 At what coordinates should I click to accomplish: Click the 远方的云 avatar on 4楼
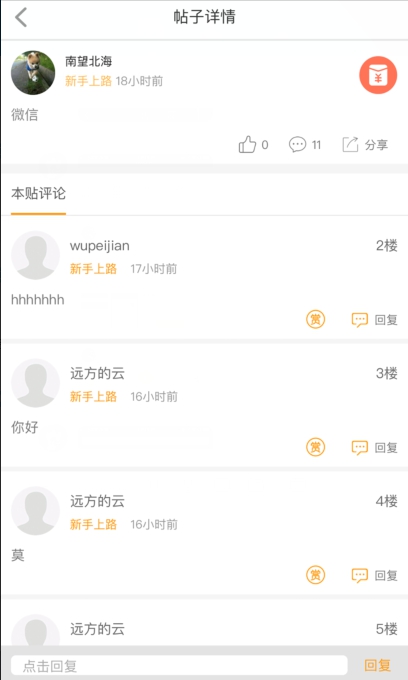(35, 510)
